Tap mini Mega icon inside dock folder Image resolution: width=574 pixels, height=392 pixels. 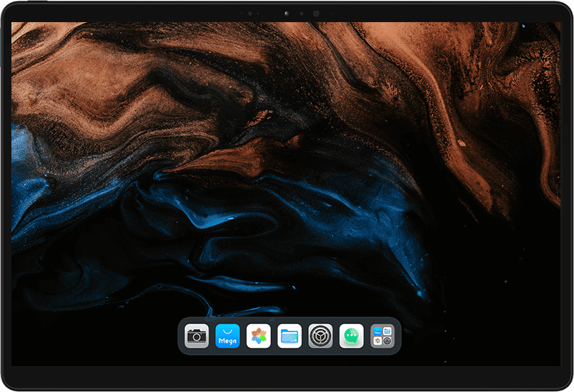[x=377, y=331]
